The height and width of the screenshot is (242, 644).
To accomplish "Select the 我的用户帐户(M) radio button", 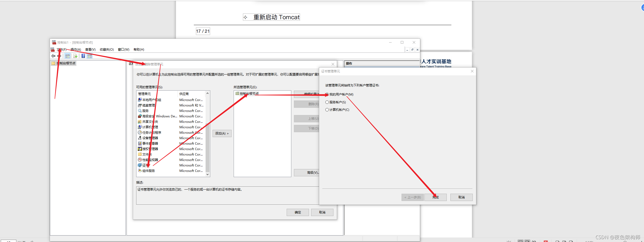I will click(x=327, y=94).
